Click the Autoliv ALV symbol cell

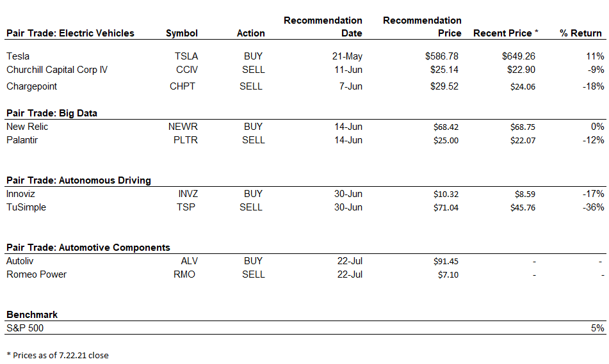click(188, 261)
